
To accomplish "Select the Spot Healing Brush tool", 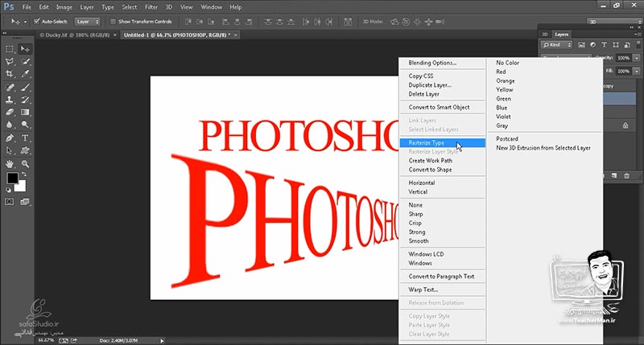I will point(10,88).
